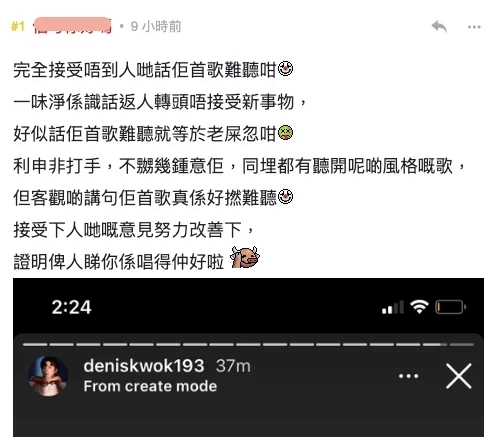This screenshot has height=437, width=496.
Task: Click the 9 小時前 timestamp
Action: (156, 27)
